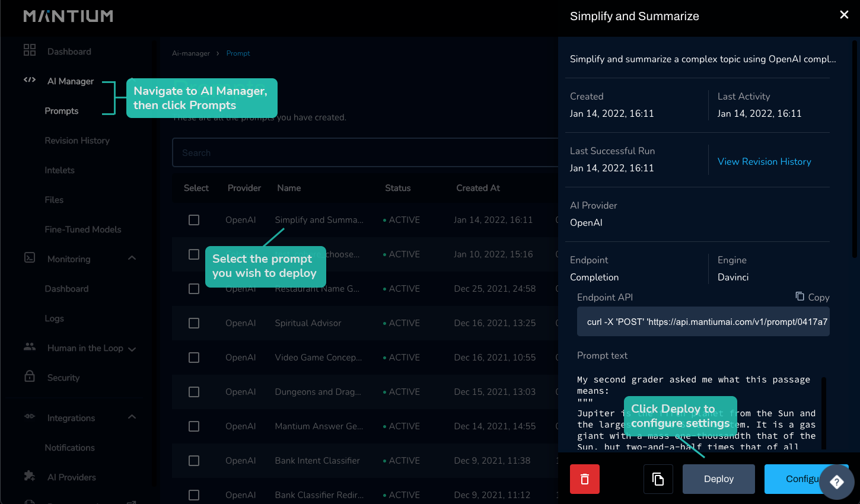Screen dimensions: 860x504
Task: Click the Copy label for Endpoint API
Action: (x=818, y=298)
